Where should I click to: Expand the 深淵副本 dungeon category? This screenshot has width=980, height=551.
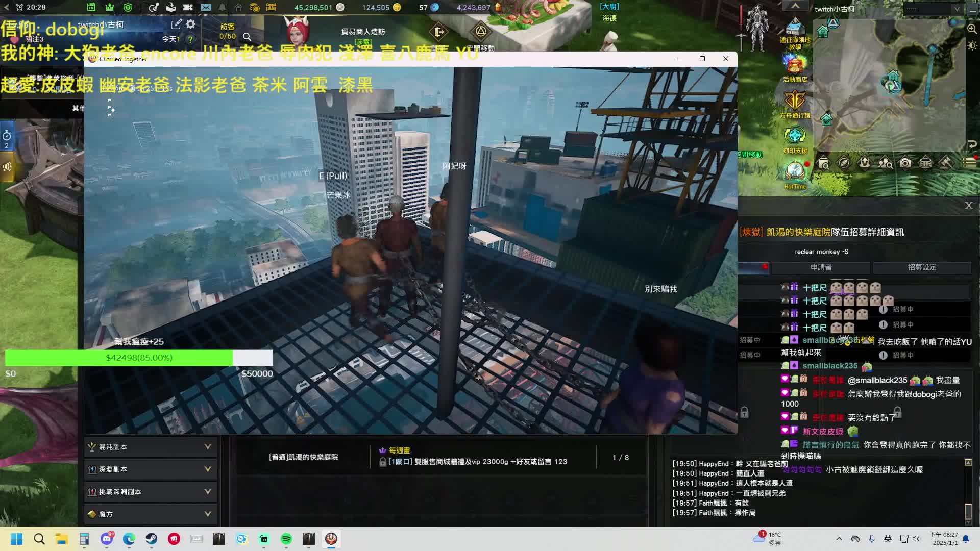pyautogui.click(x=151, y=469)
